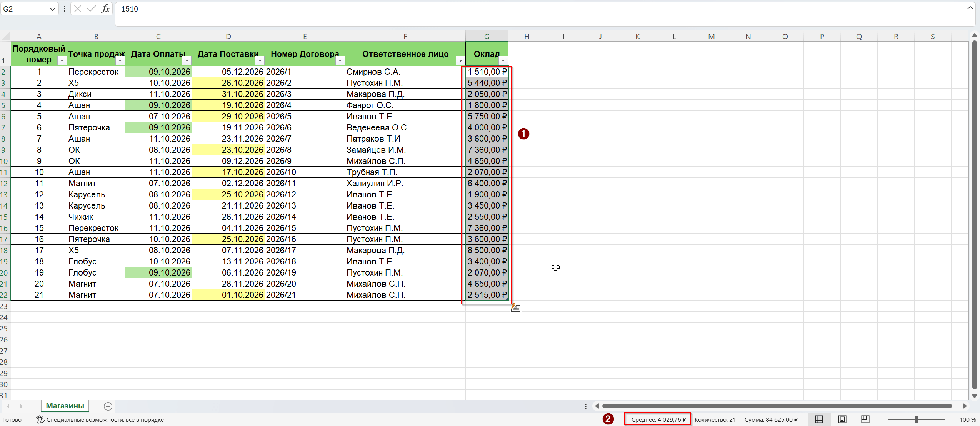Switch to Page Break Preview icon
This screenshot has width=980, height=426.
coord(865,419)
